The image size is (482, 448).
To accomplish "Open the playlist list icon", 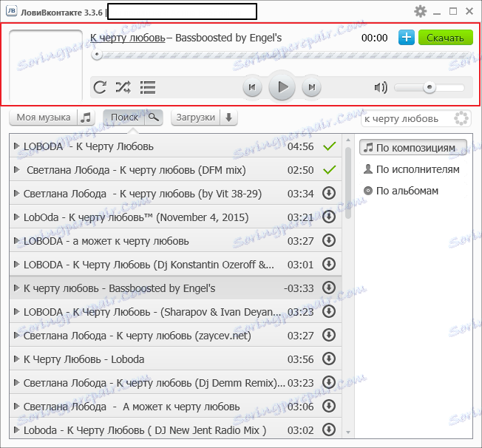I will [x=148, y=88].
